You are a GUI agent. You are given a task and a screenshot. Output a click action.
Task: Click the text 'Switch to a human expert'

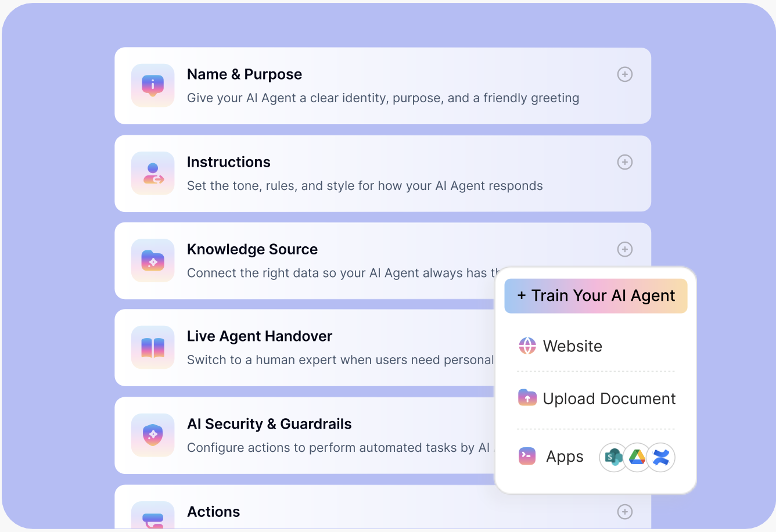pos(262,360)
